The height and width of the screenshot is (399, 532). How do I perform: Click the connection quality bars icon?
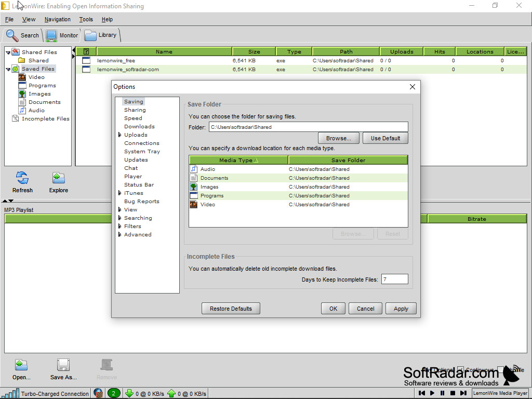click(x=11, y=394)
